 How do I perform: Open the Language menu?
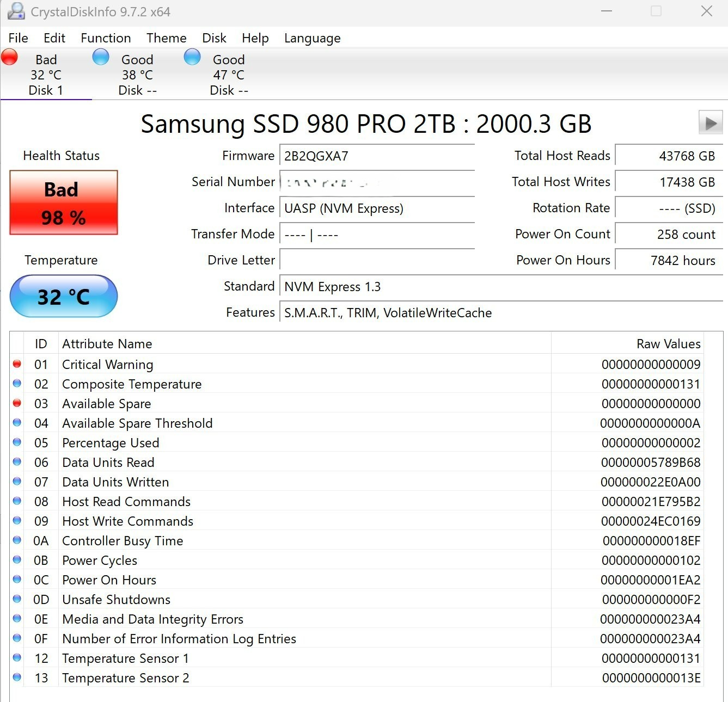311,38
